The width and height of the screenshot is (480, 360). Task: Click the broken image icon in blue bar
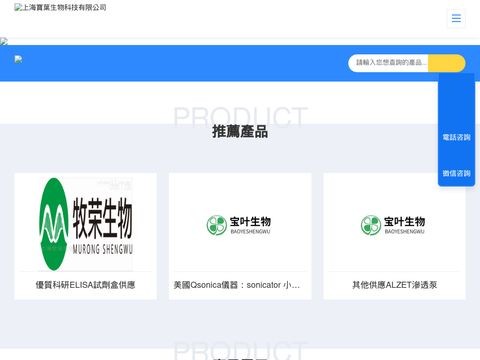click(x=18, y=60)
